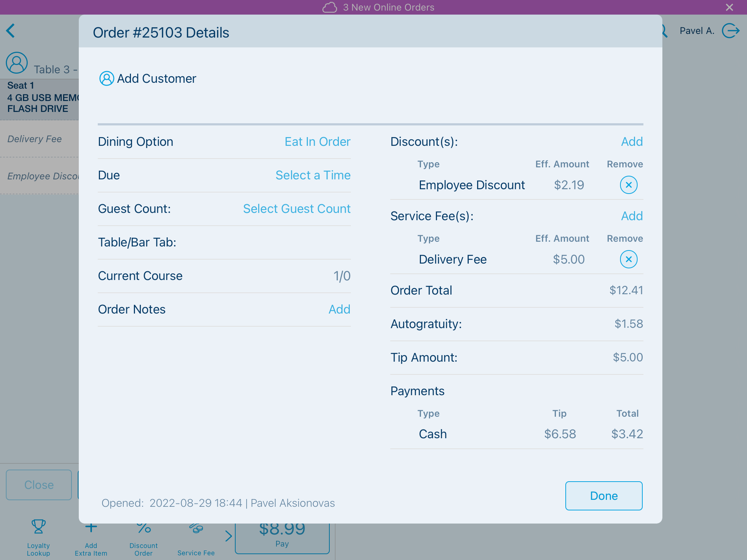
Task: Remove the Delivery Fee with the X icon
Action: (x=628, y=259)
